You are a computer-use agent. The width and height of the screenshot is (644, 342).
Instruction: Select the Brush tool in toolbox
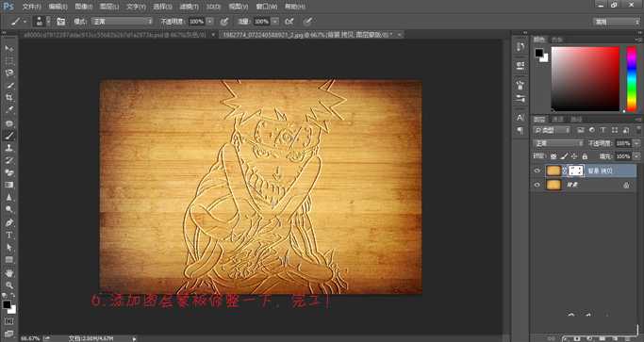coord(8,136)
